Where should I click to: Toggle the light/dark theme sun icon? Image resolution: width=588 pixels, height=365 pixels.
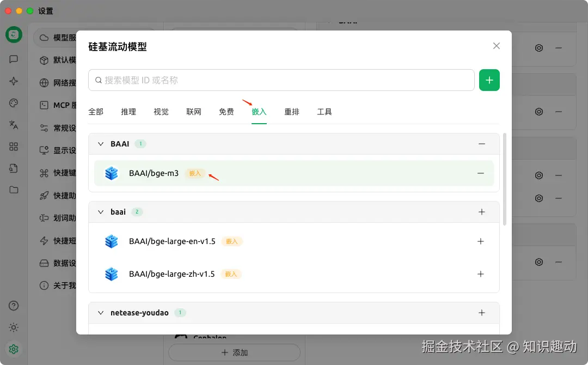tap(14, 327)
